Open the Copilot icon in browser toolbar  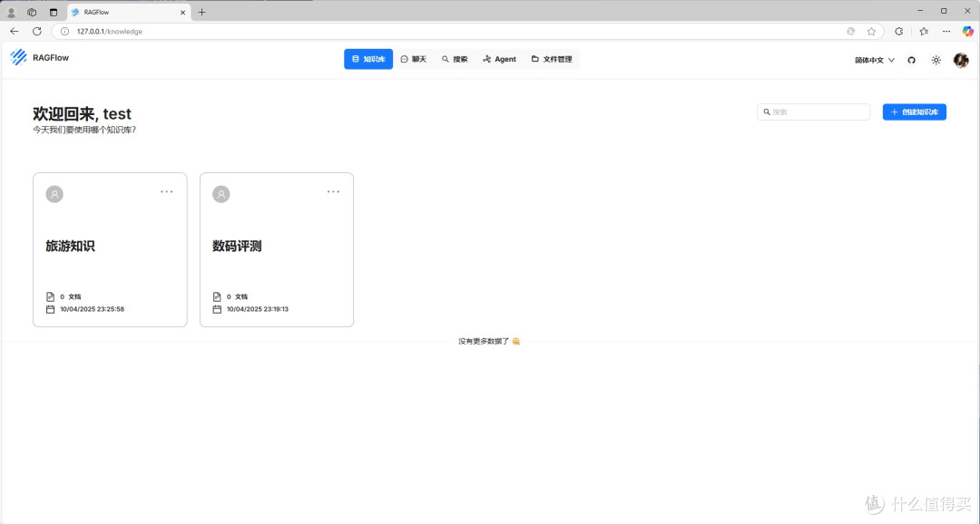[x=967, y=31]
